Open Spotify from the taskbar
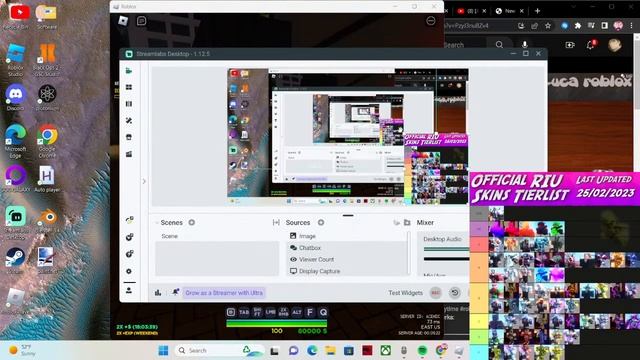 (422, 350)
